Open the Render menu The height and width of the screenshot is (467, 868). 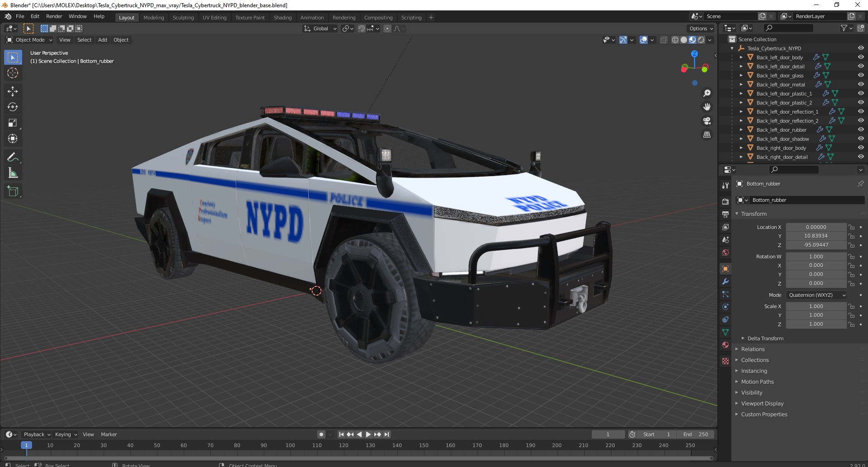pos(54,16)
